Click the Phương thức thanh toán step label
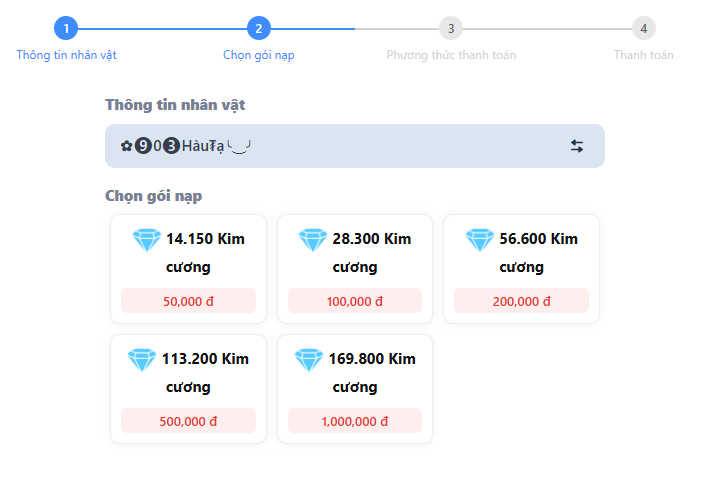 click(x=451, y=55)
